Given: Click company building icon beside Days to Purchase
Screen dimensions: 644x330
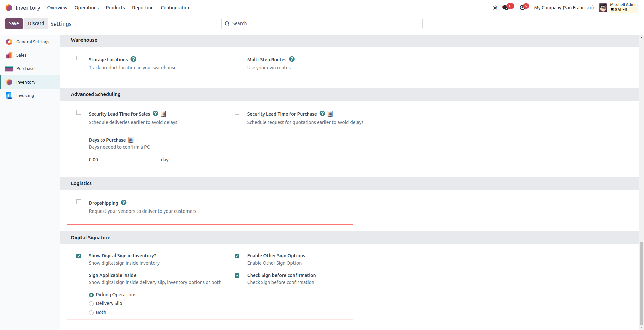Looking at the screenshot, I should tap(131, 140).
